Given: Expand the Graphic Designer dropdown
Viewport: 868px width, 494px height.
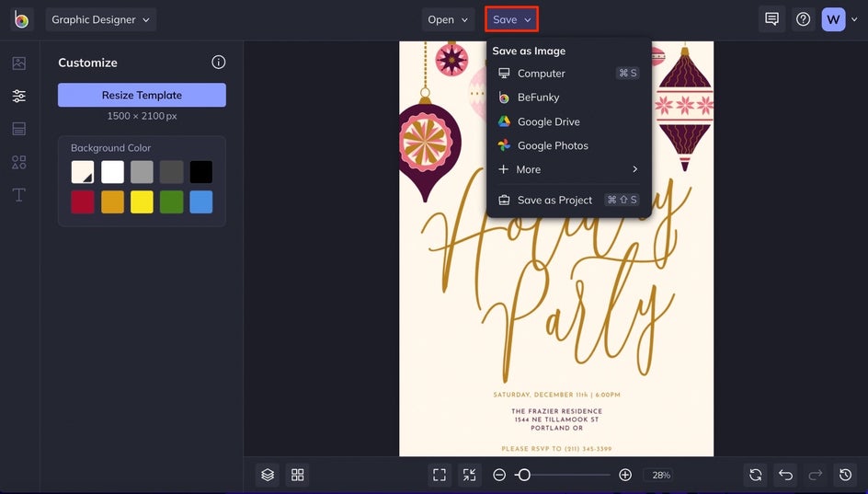Looking at the screenshot, I should pyautogui.click(x=100, y=19).
